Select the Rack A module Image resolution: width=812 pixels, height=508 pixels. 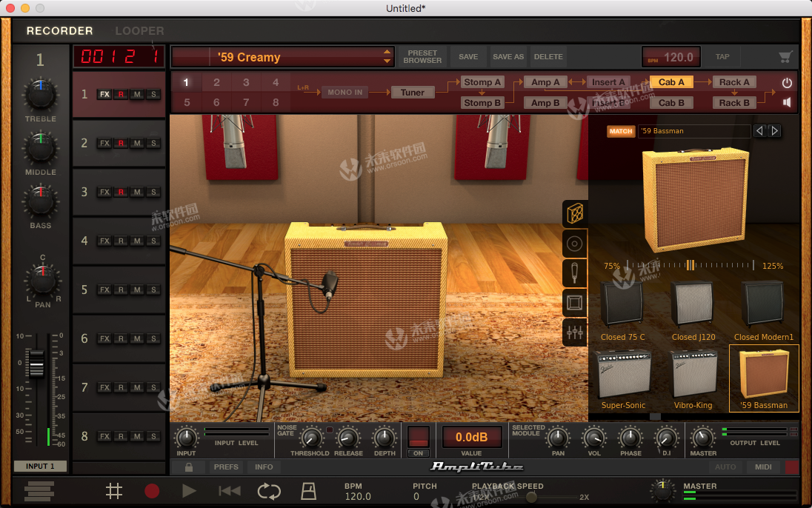tap(733, 81)
